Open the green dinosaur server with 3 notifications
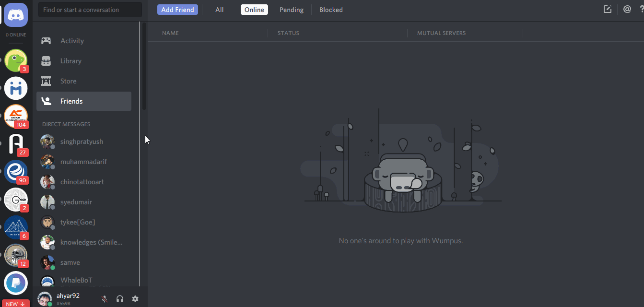The image size is (644, 307). [x=16, y=60]
